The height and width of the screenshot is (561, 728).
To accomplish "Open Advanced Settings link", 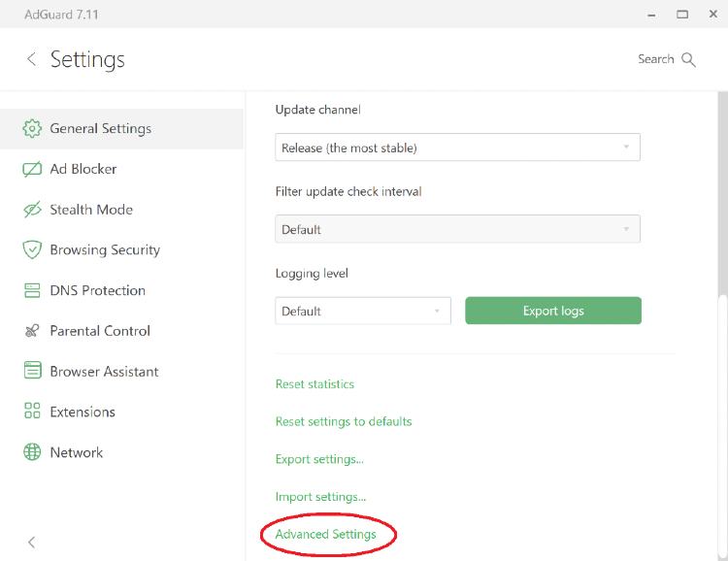I will (x=325, y=534).
